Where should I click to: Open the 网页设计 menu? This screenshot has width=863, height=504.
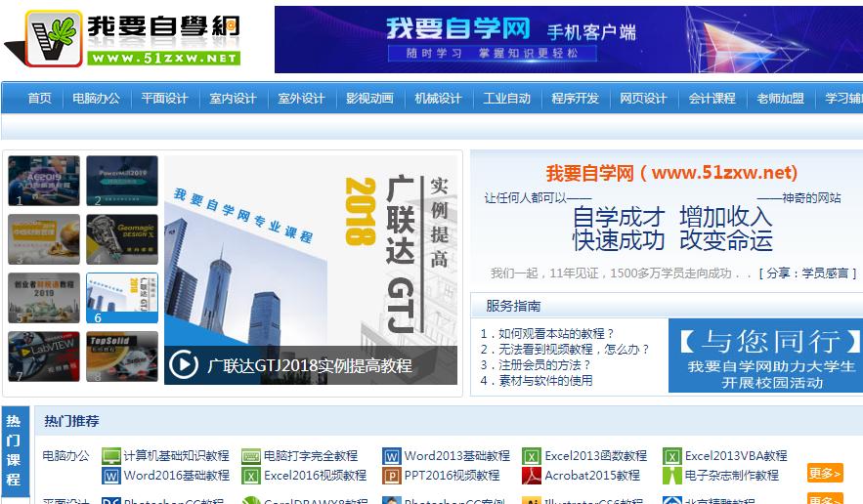pyautogui.click(x=643, y=99)
